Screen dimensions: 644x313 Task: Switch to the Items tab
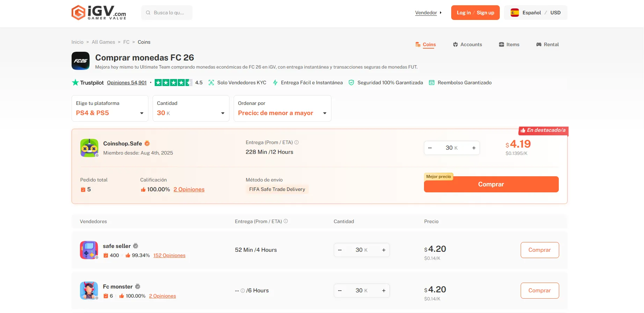coord(509,44)
